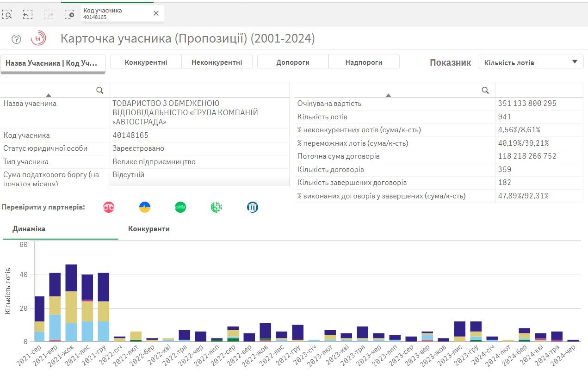Toggle the Допороги filter
Screen dimensions: 588x376
click(293, 61)
